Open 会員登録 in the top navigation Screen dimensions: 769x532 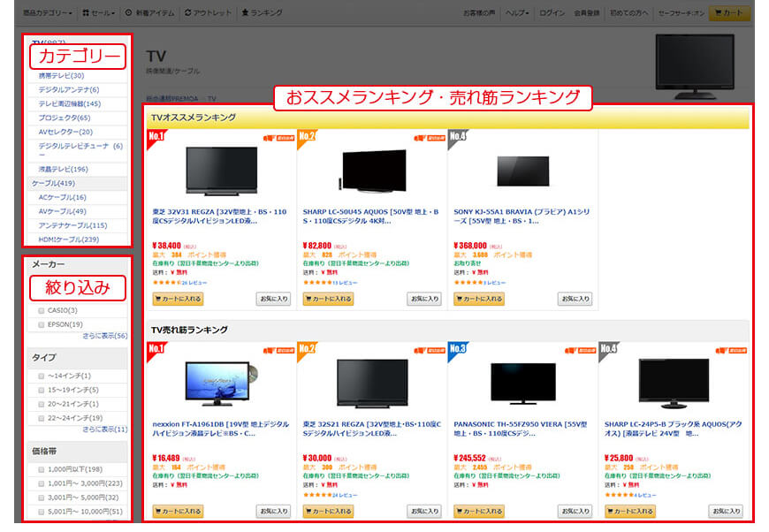coord(586,13)
